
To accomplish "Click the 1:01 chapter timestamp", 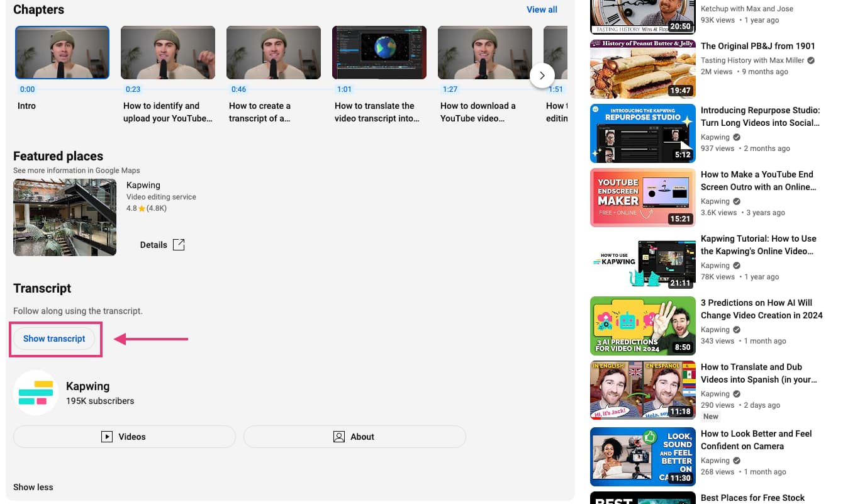I will pyautogui.click(x=344, y=89).
